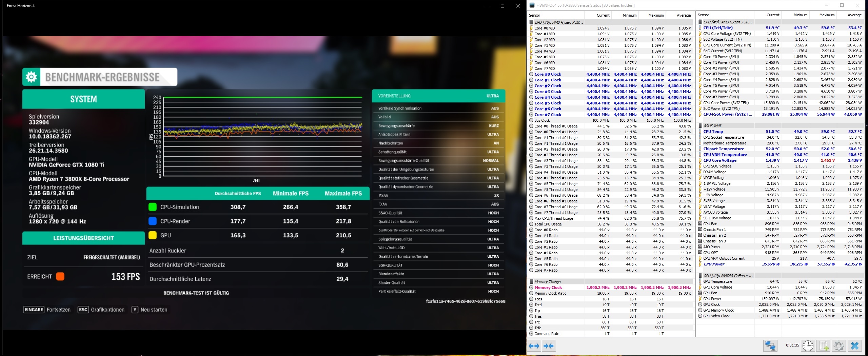Select the Core #0 Clock sensor row
This screenshot has height=356, width=868.
click(610, 74)
